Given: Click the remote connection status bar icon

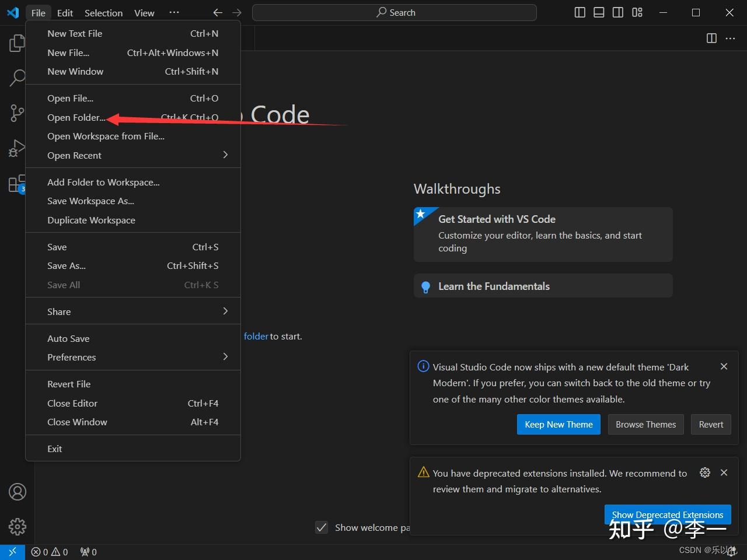Looking at the screenshot, I should 12,551.
